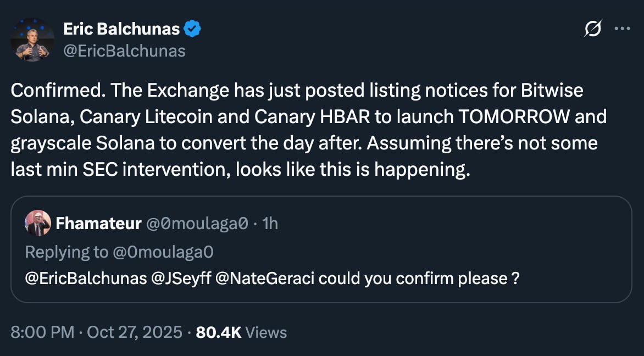Screen dimensions: 644x356
Task: Click the 'Replying to @0moulaga0' line
Action: tap(119, 252)
